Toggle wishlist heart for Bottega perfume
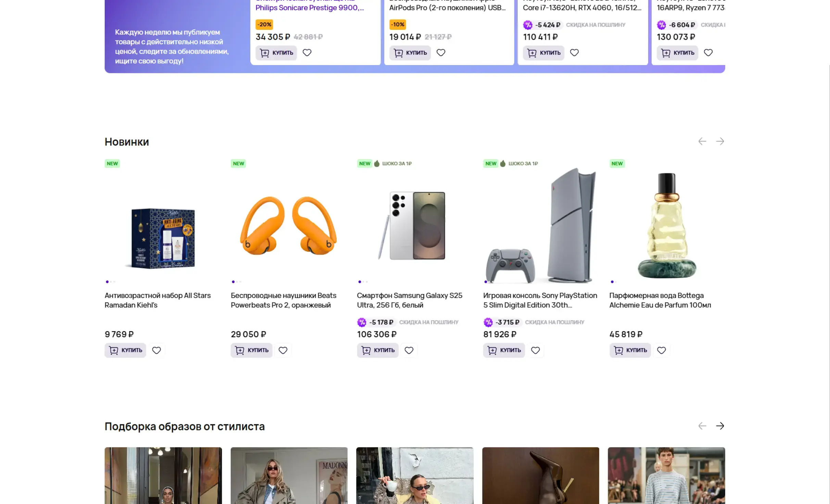This screenshot has width=830, height=504. coord(661,350)
